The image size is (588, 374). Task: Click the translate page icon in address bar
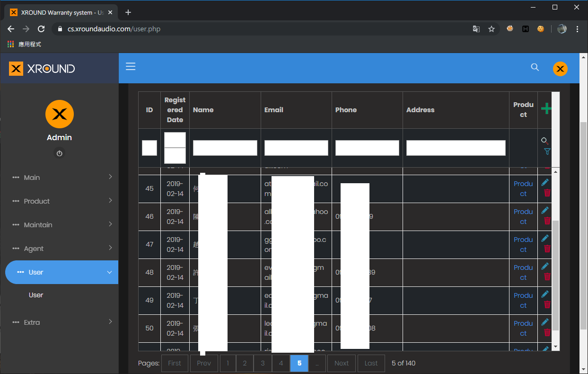[x=476, y=29]
